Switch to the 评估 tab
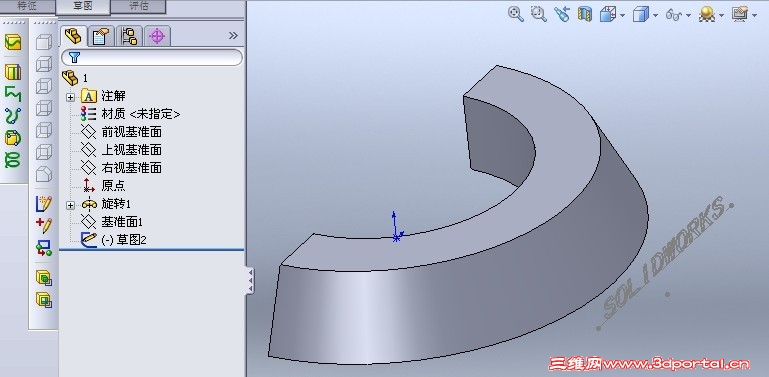Viewport: 769px width, 377px height. (x=139, y=6)
